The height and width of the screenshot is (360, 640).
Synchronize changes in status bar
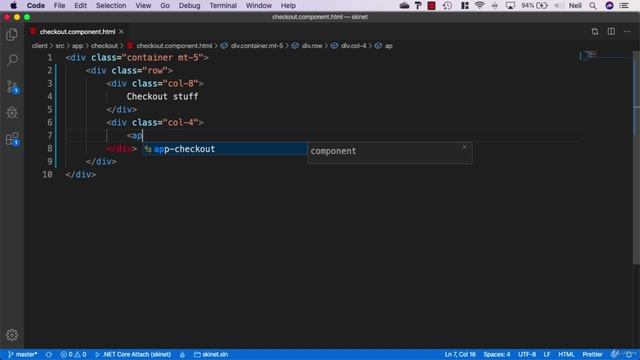point(49,354)
